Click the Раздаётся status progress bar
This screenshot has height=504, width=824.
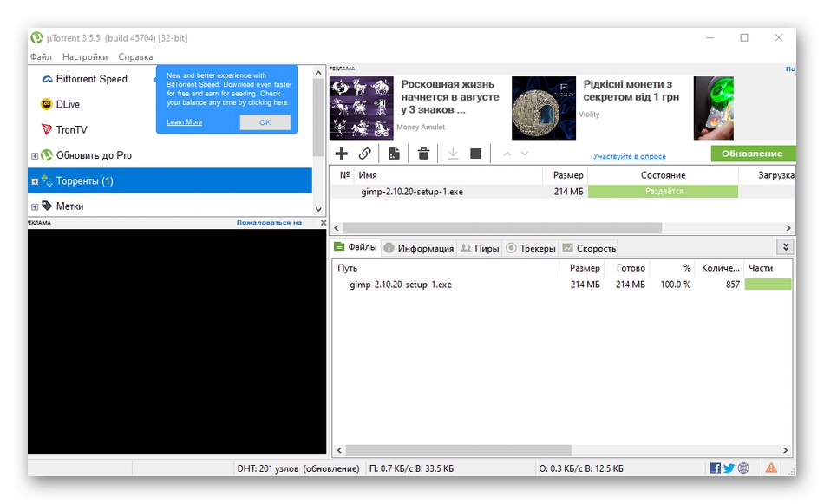point(664,192)
